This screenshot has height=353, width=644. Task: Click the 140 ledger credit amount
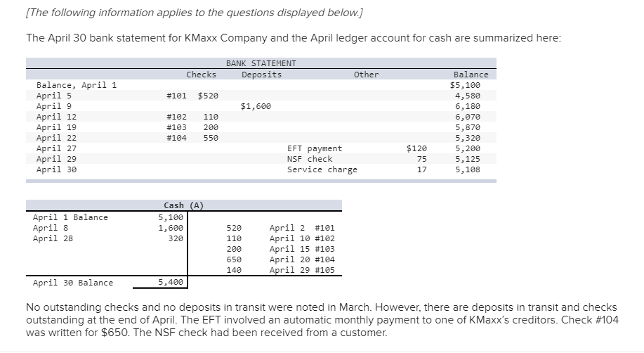234,270
